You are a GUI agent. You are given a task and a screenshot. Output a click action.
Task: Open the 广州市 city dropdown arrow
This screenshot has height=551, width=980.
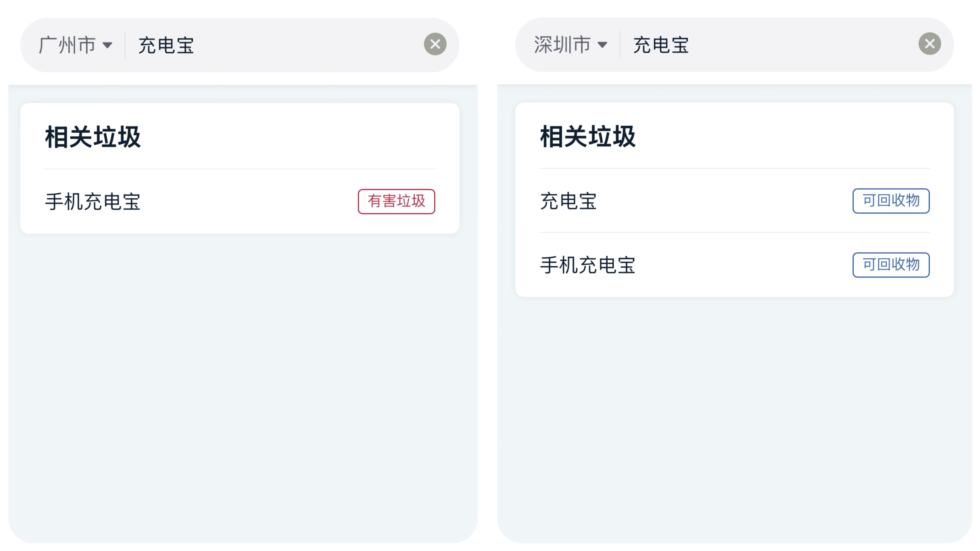(x=108, y=46)
